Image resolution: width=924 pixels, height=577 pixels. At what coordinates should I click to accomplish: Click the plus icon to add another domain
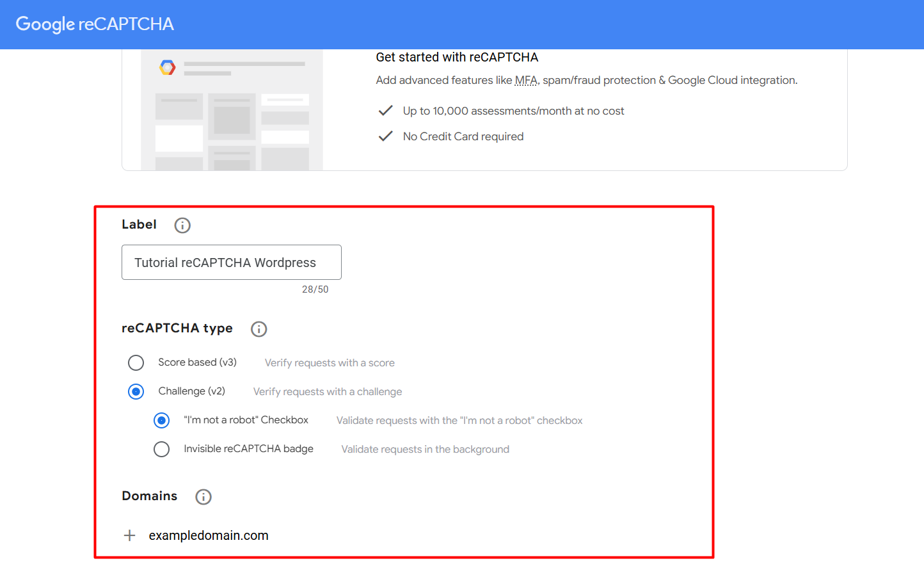(x=129, y=535)
